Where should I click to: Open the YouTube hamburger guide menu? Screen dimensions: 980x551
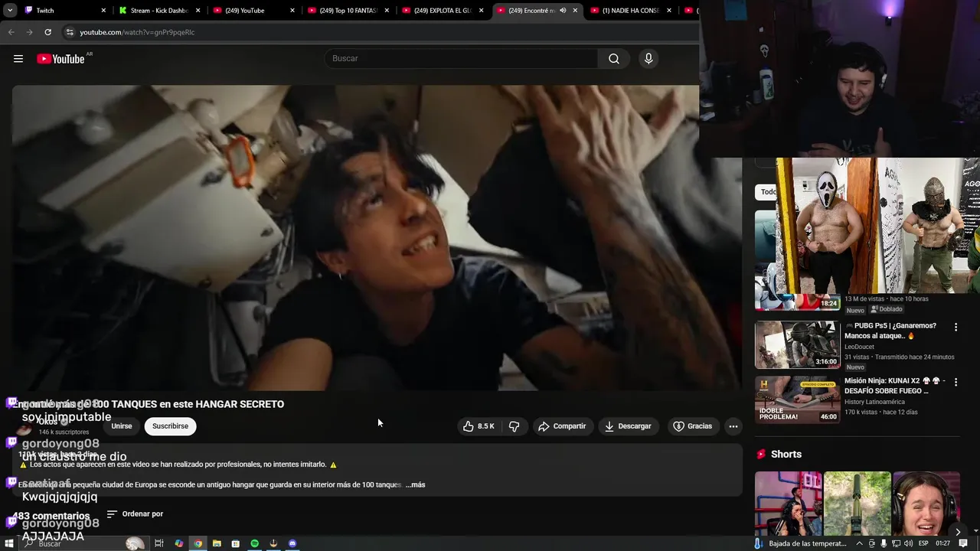point(18,59)
